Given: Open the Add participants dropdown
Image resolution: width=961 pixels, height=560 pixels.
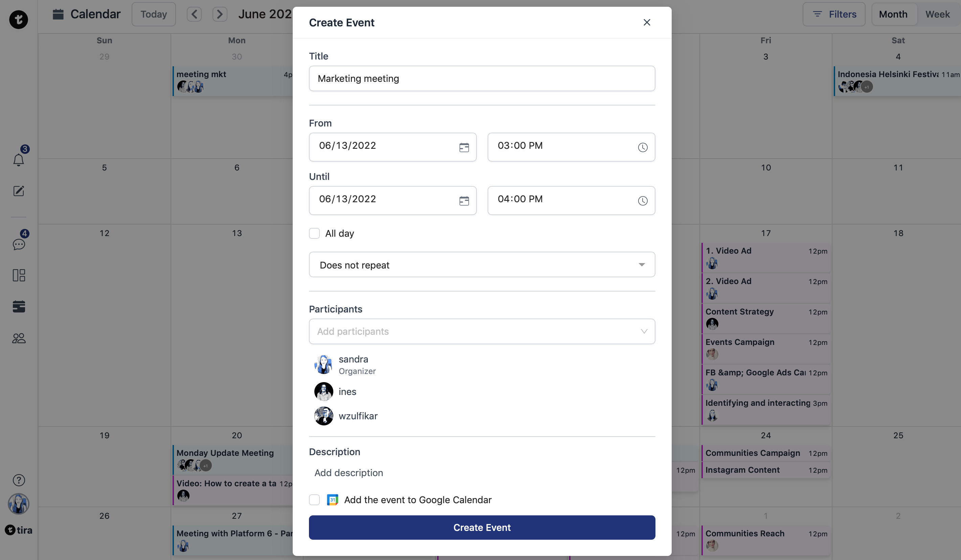Looking at the screenshot, I should point(482,331).
